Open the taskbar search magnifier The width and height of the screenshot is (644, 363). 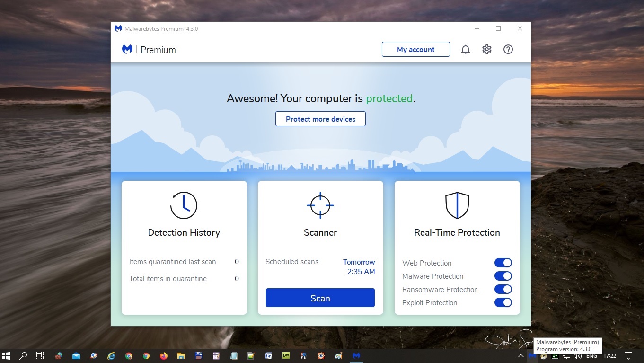click(23, 355)
